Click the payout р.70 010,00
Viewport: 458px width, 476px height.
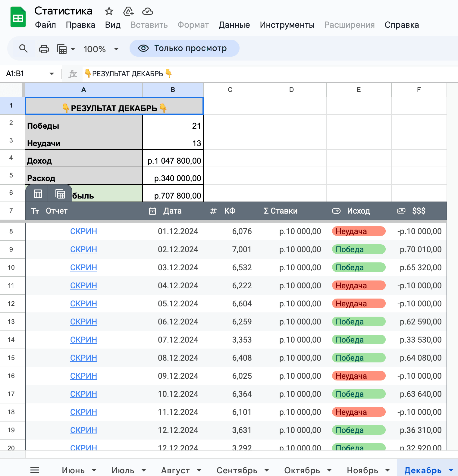421,249
